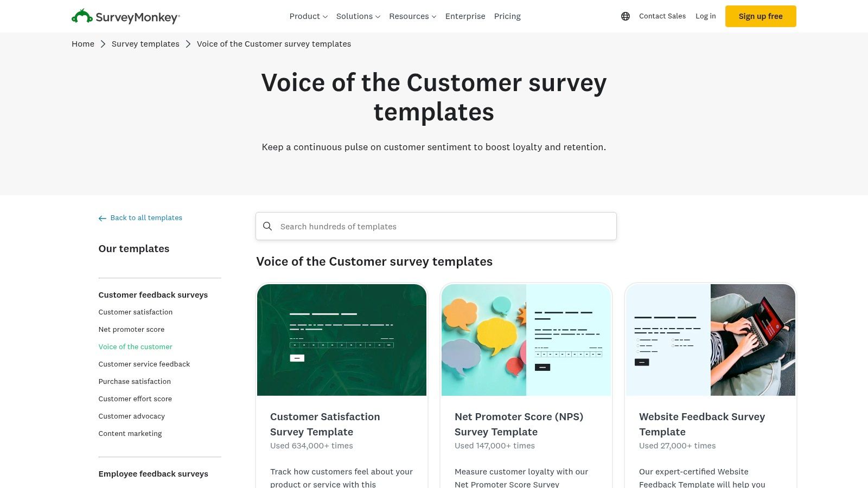Click the speech-bubble thumbnail on the NPS template card

point(483,339)
